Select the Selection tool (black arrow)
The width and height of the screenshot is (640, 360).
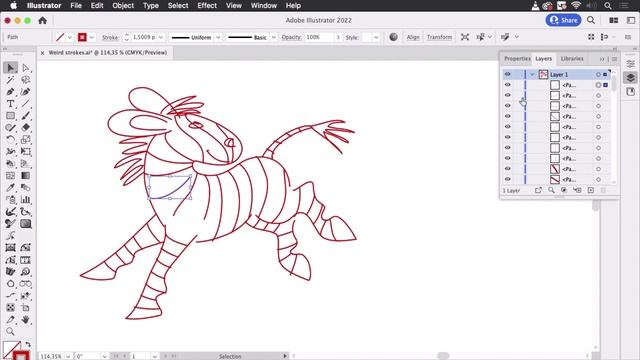point(11,68)
